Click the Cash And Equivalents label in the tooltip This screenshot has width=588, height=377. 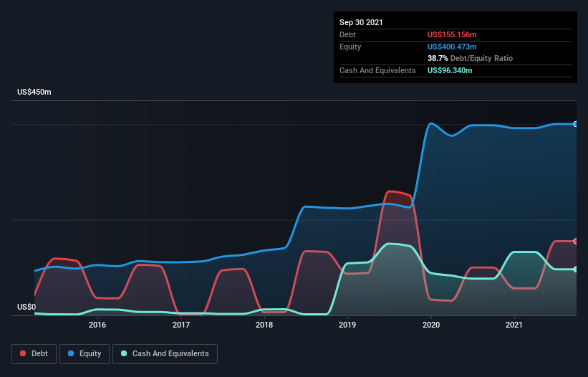coord(377,70)
